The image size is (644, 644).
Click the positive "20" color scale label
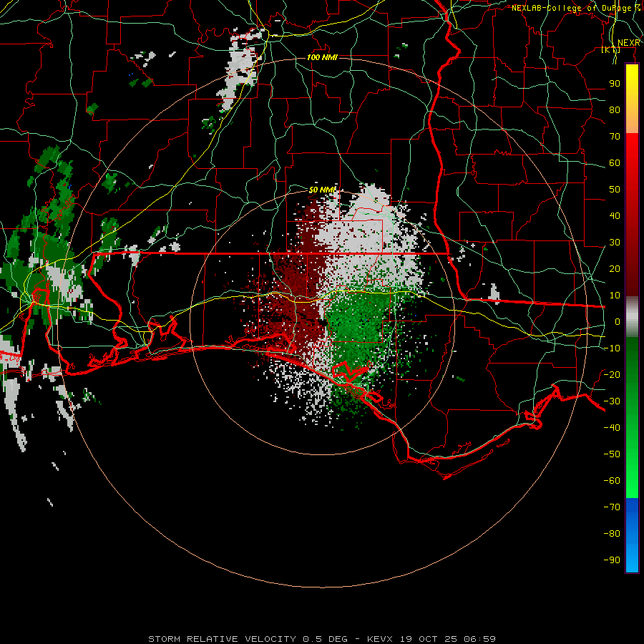pos(615,268)
